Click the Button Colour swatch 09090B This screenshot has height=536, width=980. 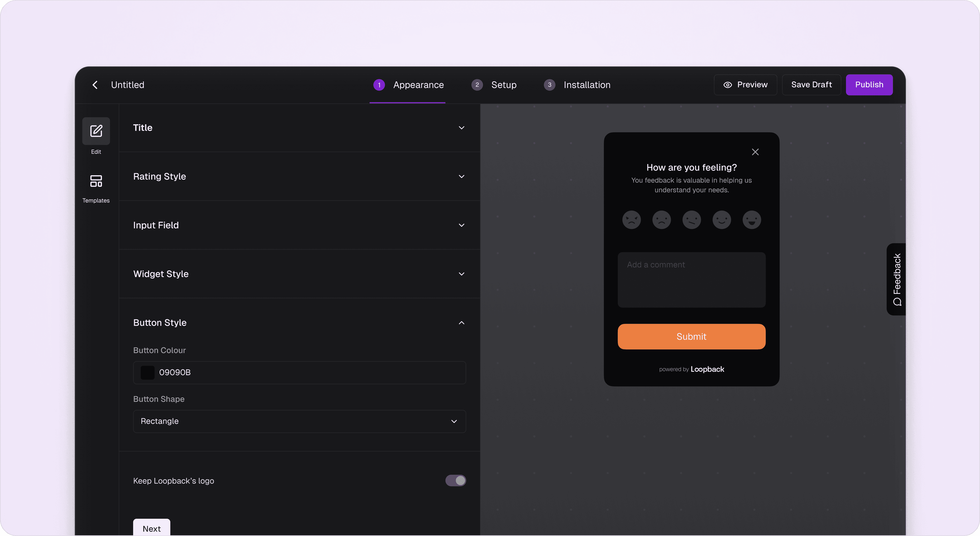(x=148, y=373)
